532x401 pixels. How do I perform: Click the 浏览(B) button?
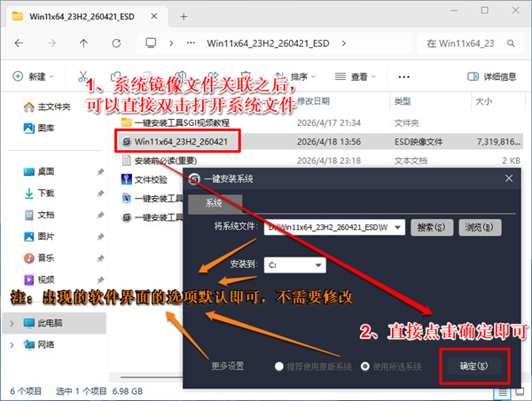(x=480, y=227)
